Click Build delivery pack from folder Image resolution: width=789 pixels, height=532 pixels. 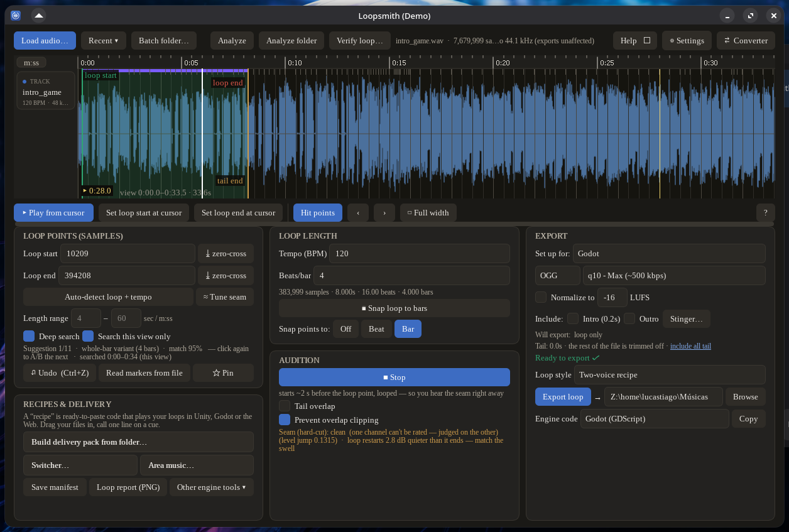(x=138, y=442)
